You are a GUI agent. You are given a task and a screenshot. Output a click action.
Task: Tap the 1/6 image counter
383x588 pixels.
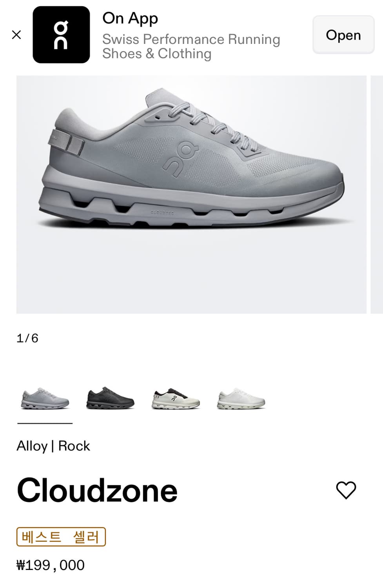(x=27, y=338)
